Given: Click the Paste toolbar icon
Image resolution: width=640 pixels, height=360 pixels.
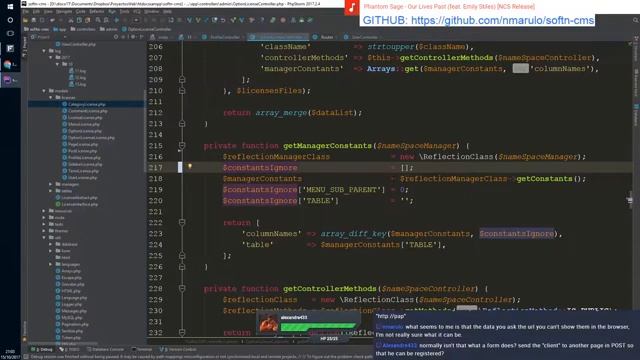Looking at the screenshot, I should [x=87, y=20].
